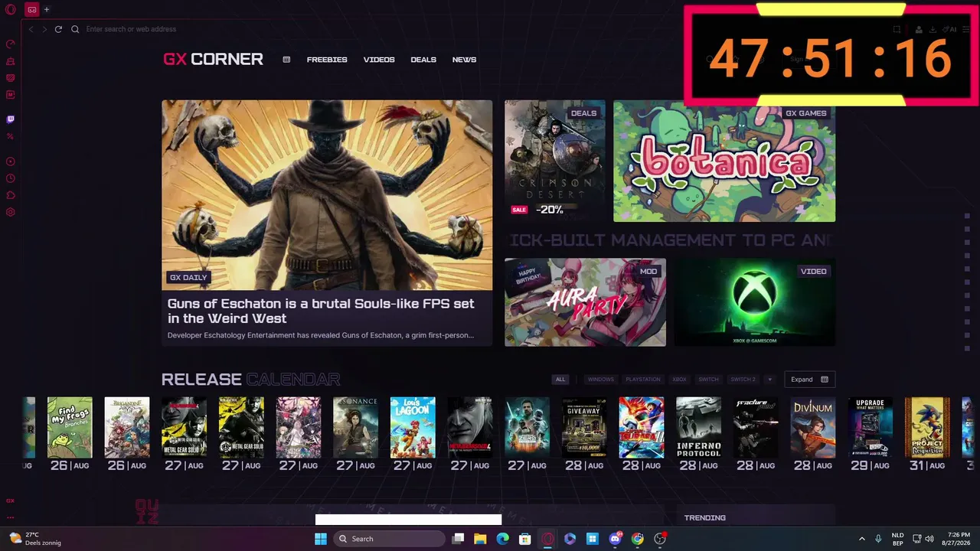Open the extra platforms dropdown arrow

[769, 380]
